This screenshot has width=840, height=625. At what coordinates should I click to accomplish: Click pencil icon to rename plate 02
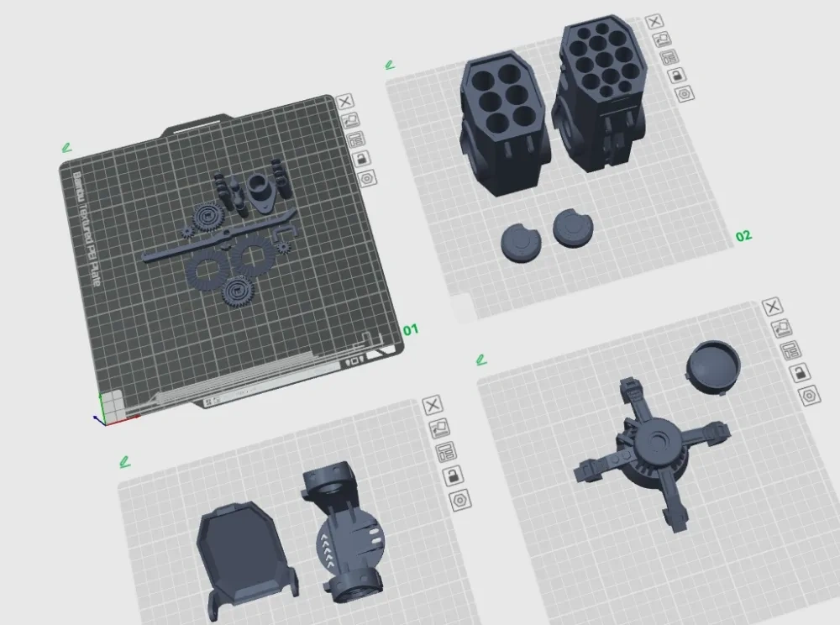(390, 66)
